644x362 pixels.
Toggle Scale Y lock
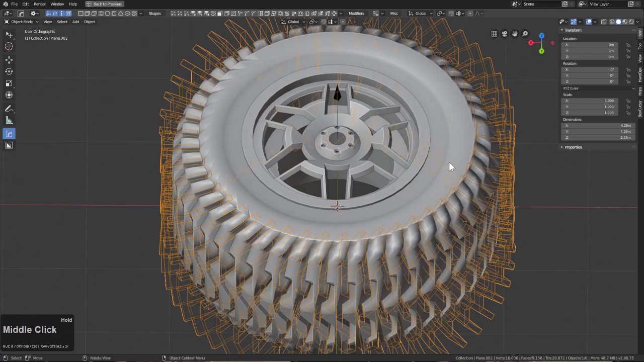click(628, 107)
